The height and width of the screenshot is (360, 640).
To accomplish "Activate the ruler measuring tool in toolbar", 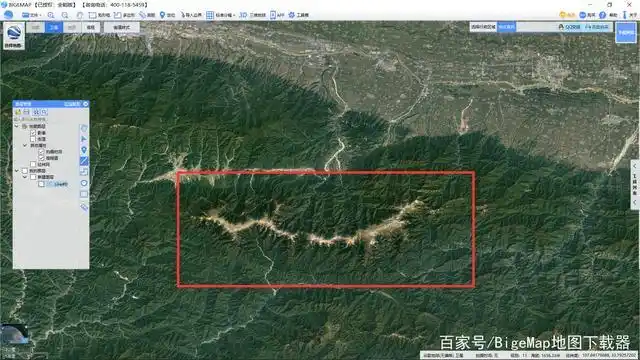I will (x=147, y=15).
